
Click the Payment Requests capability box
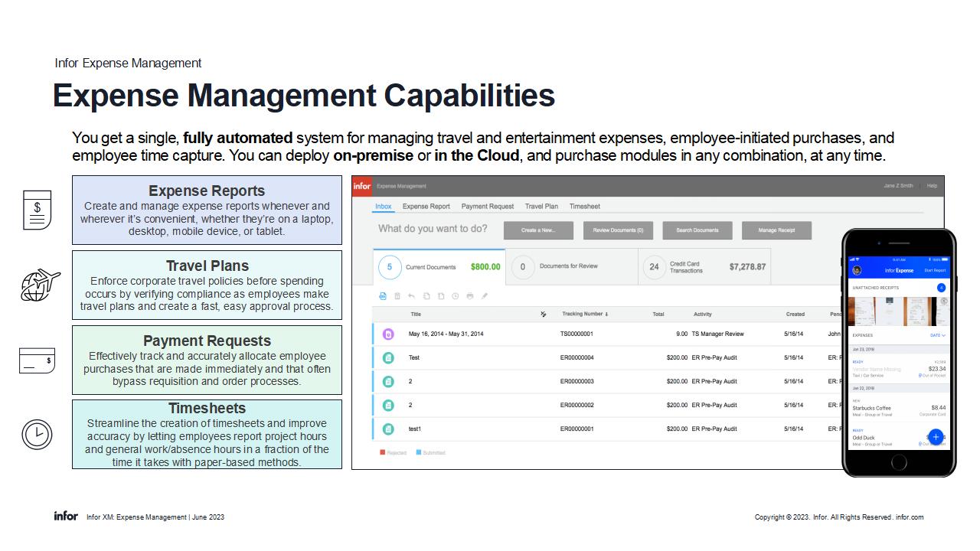pos(207,360)
